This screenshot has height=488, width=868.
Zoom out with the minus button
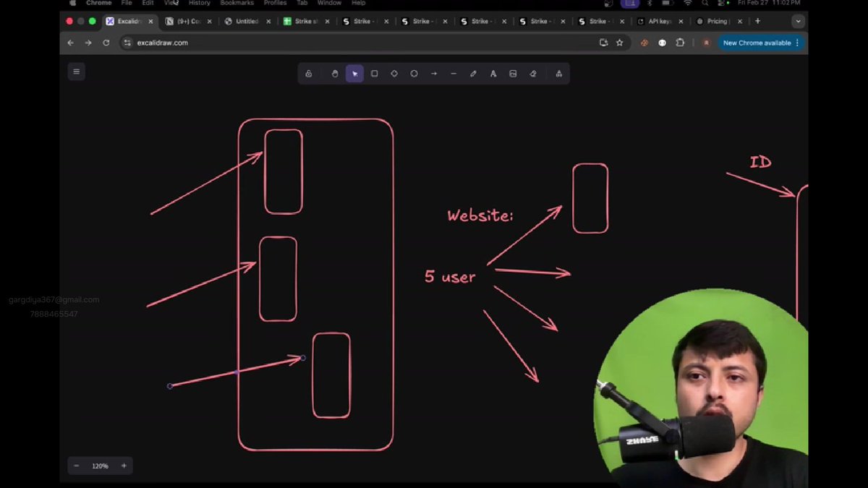77,466
